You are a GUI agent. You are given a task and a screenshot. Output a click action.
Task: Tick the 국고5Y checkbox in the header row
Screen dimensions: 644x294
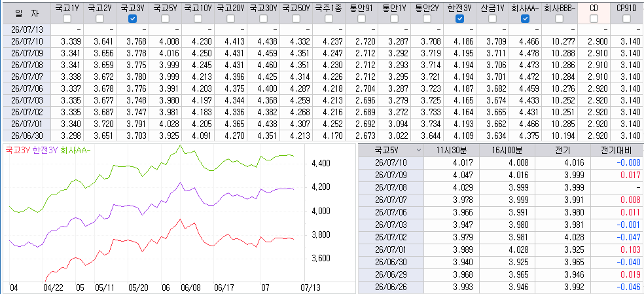click(165, 18)
